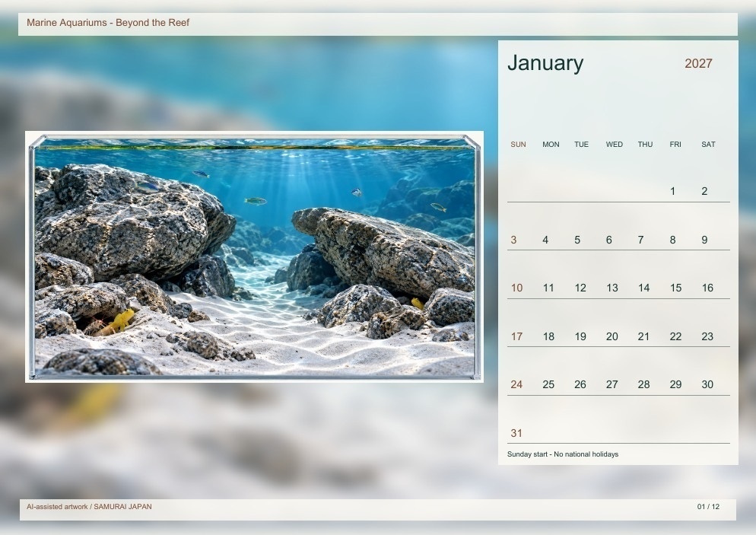The width and height of the screenshot is (756, 535).
Task: Select Sunday date 10
Action: coord(517,288)
